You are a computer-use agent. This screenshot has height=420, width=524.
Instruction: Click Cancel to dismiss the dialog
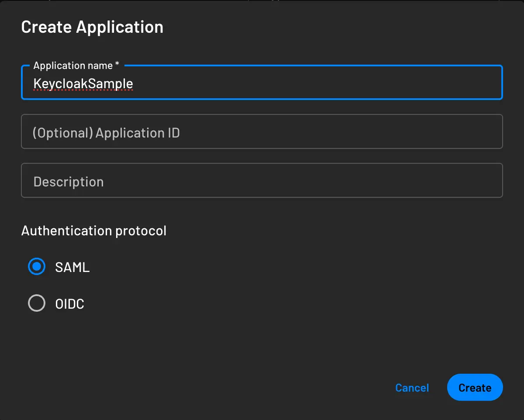[x=412, y=388]
